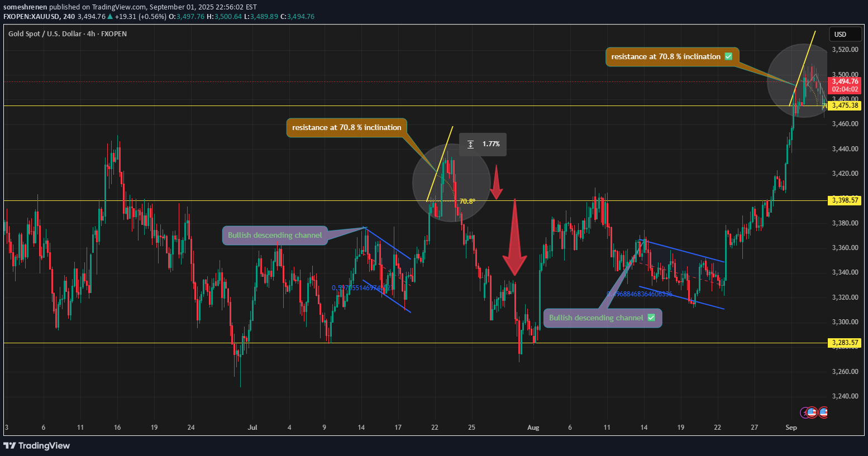Select the Bullish descending channel label without a checkmark
The width and height of the screenshot is (868, 456).
[275, 235]
